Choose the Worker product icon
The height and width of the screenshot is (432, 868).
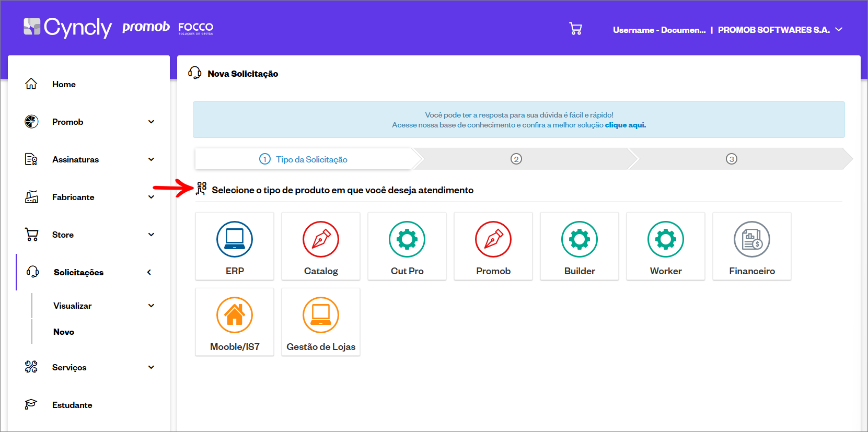[x=666, y=240]
